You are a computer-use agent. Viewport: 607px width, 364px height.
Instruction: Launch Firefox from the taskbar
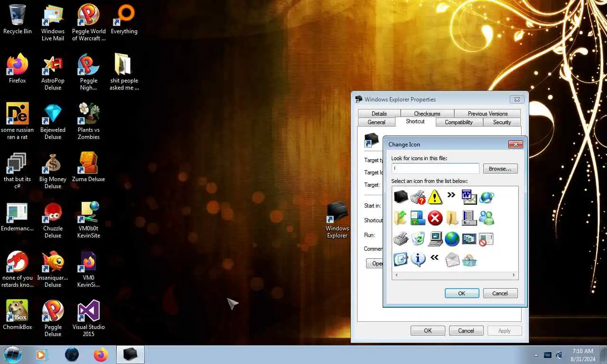click(101, 355)
